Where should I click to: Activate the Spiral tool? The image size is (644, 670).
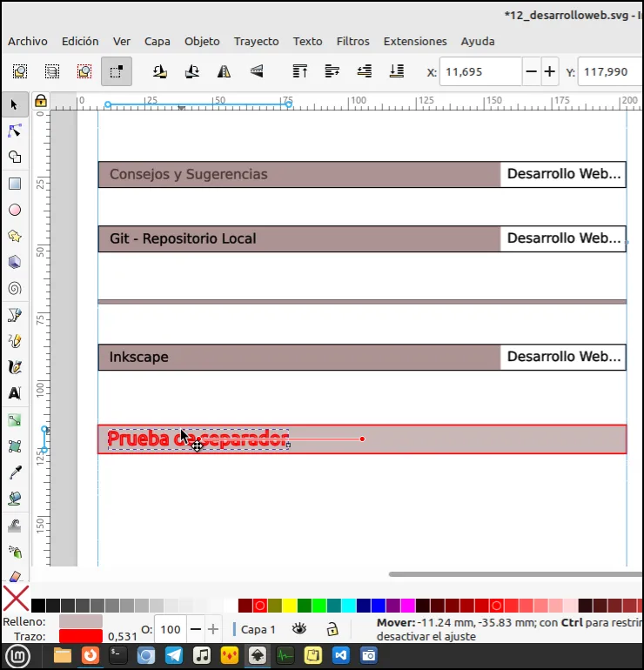pos(15,288)
